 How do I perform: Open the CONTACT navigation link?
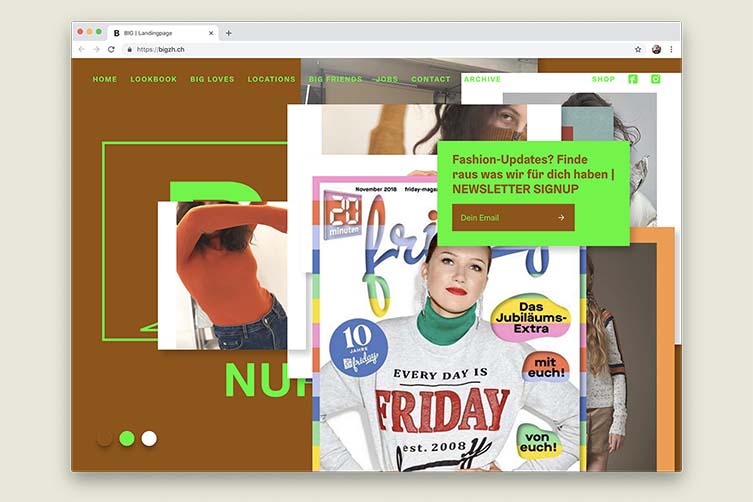pos(431,79)
